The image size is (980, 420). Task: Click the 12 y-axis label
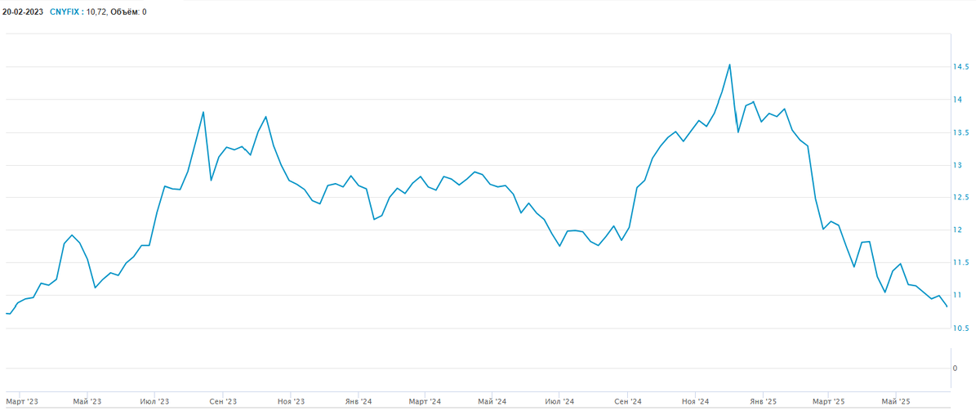coord(959,230)
